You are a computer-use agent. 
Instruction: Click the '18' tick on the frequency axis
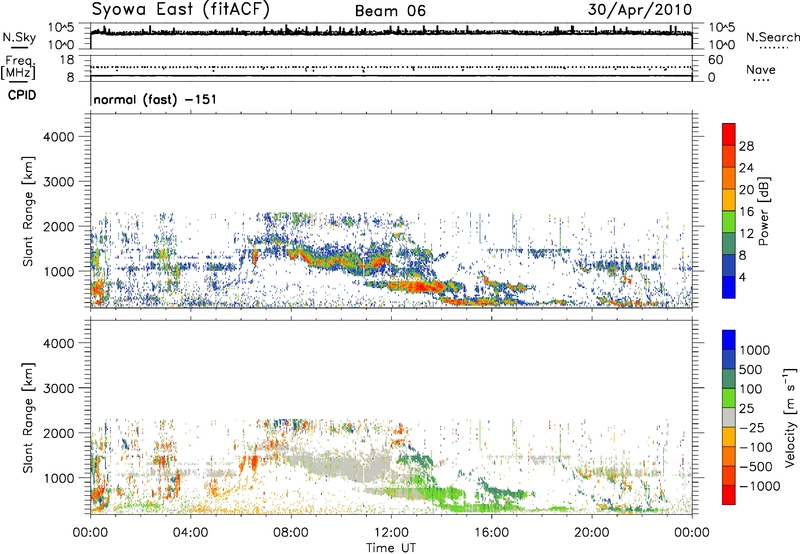(x=66, y=60)
